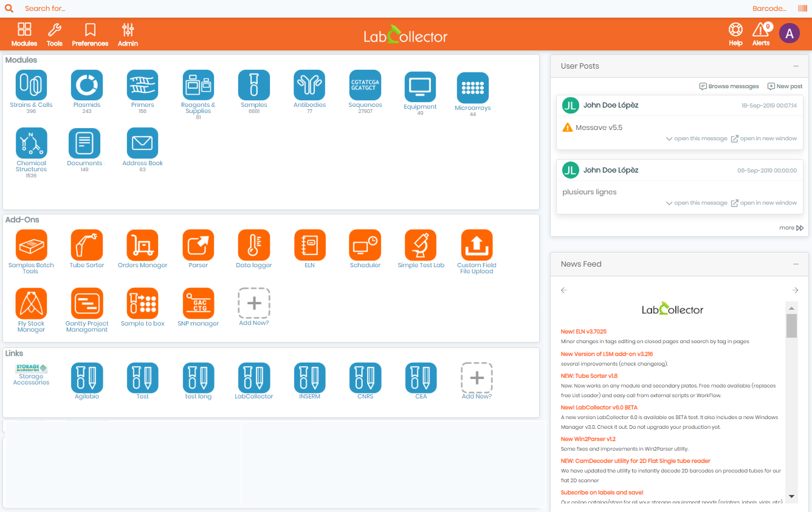
Task: Open the Chemical Structures module
Action: pyautogui.click(x=31, y=143)
